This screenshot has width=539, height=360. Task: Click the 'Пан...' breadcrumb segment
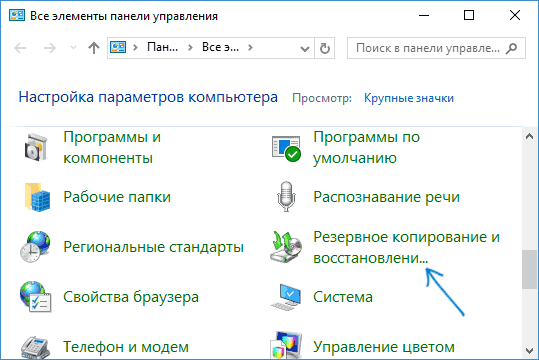click(x=163, y=47)
